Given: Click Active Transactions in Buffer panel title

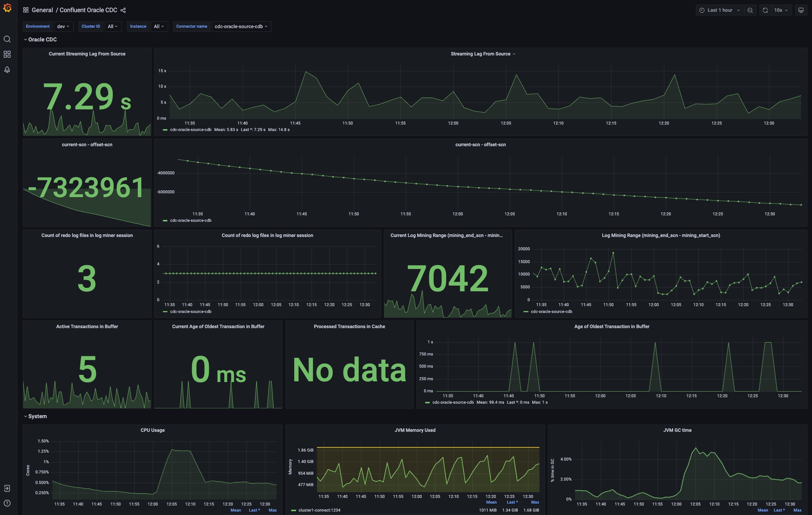Looking at the screenshot, I should click(x=87, y=327).
